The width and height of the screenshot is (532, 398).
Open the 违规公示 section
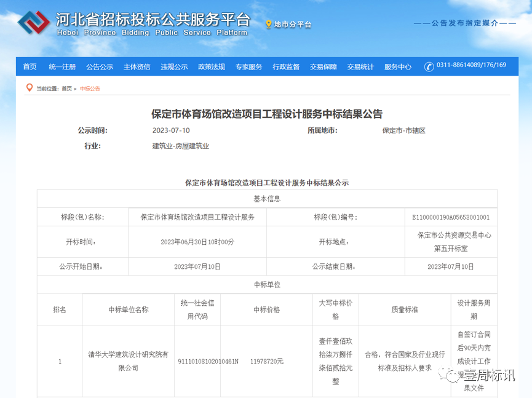(173, 66)
